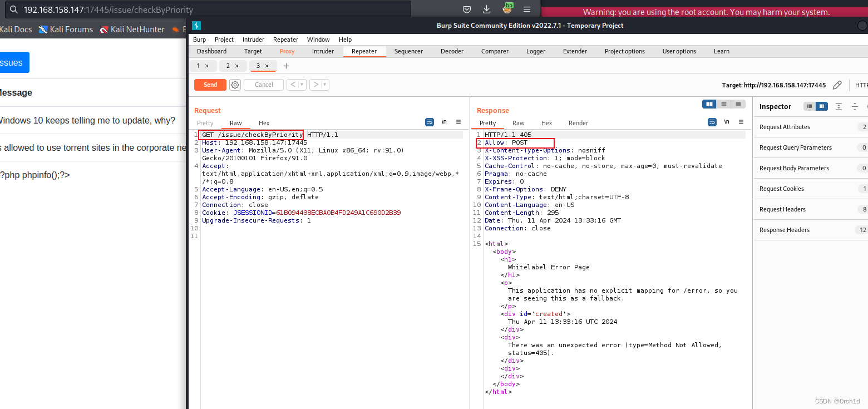Viewport: 868px width, 409px height.
Task: Expand Request Attributes in Inspector
Action: (x=811, y=127)
